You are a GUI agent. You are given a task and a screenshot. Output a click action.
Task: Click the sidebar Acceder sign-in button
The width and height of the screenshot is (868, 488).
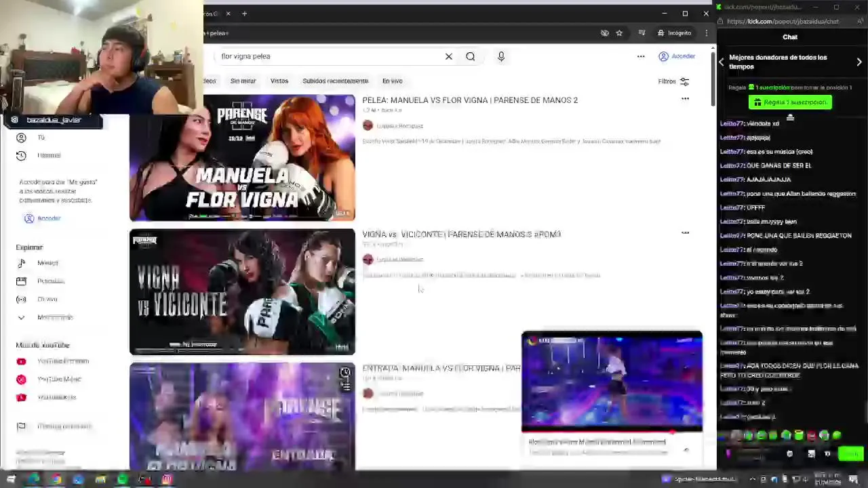(x=43, y=218)
